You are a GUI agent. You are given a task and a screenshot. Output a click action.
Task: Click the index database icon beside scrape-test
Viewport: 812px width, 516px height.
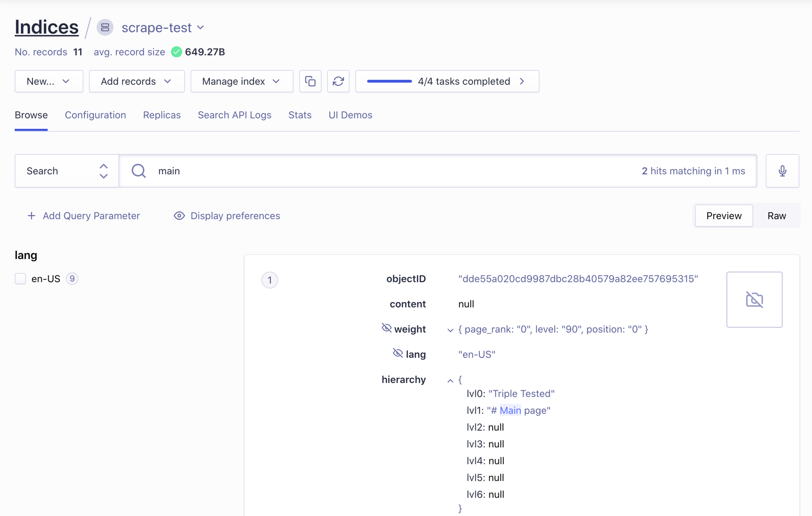(105, 28)
